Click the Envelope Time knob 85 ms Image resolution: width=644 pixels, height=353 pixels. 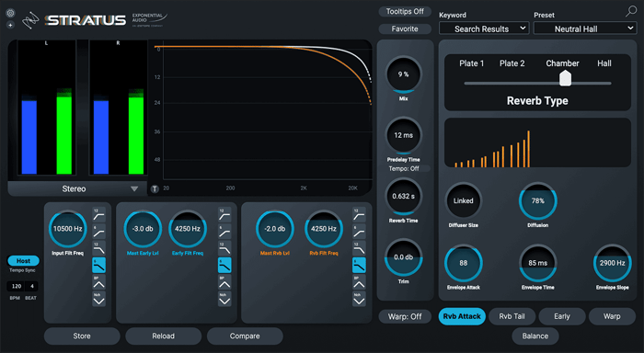537,263
